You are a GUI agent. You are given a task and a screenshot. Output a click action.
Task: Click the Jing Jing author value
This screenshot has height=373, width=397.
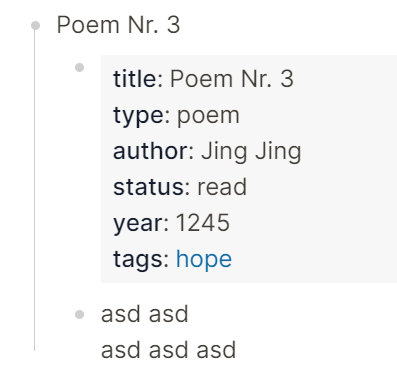pos(251,152)
